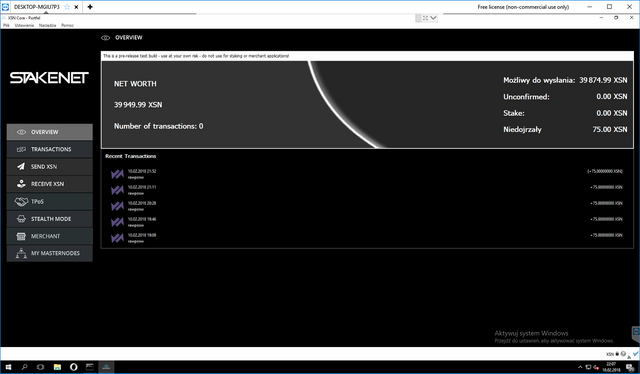Mark DESKTOP-MGIU7P3 as favorite with star

click(x=67, y=7)
